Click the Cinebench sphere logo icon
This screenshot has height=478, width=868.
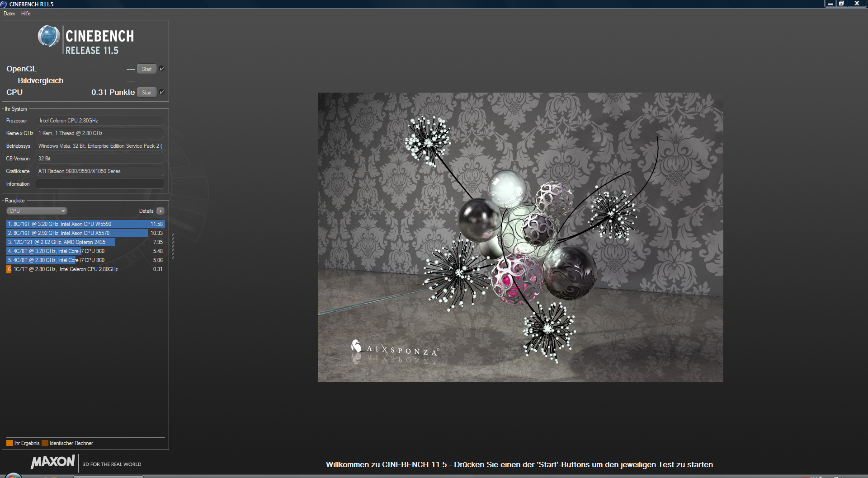tap(49, 36)
